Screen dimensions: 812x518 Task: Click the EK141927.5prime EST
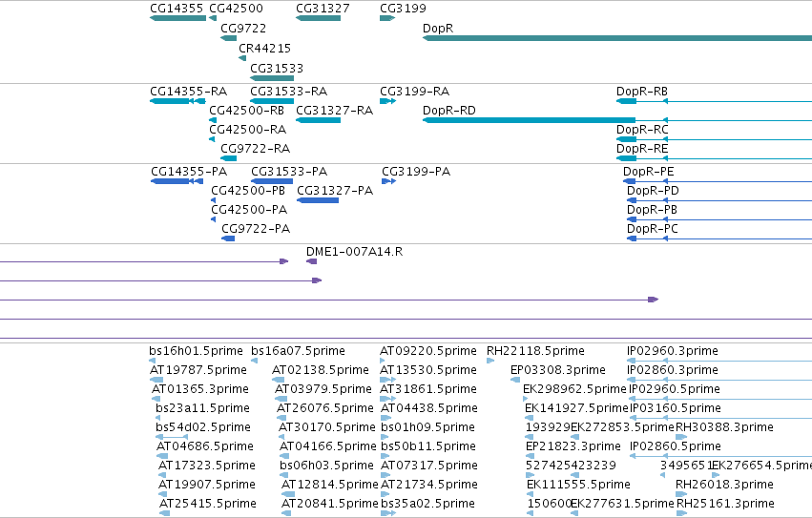tap(529, 418)
